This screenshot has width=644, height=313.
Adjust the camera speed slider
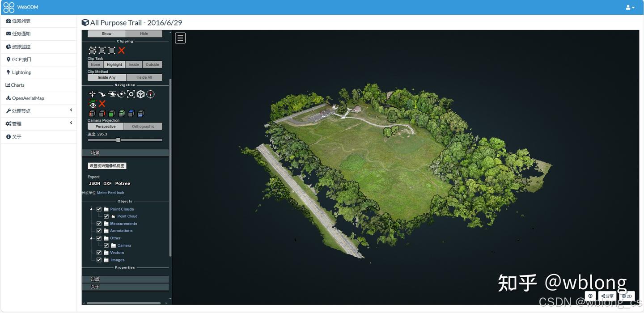point(118,140)
